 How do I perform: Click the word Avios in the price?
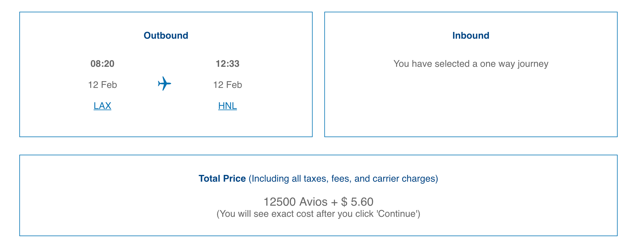coord(313,202)
